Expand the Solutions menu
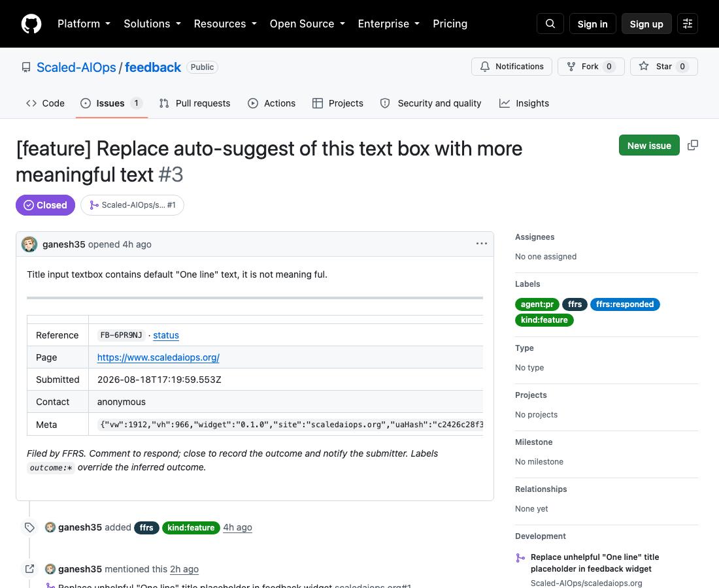The image size is (719, 588). coord(152,24)
